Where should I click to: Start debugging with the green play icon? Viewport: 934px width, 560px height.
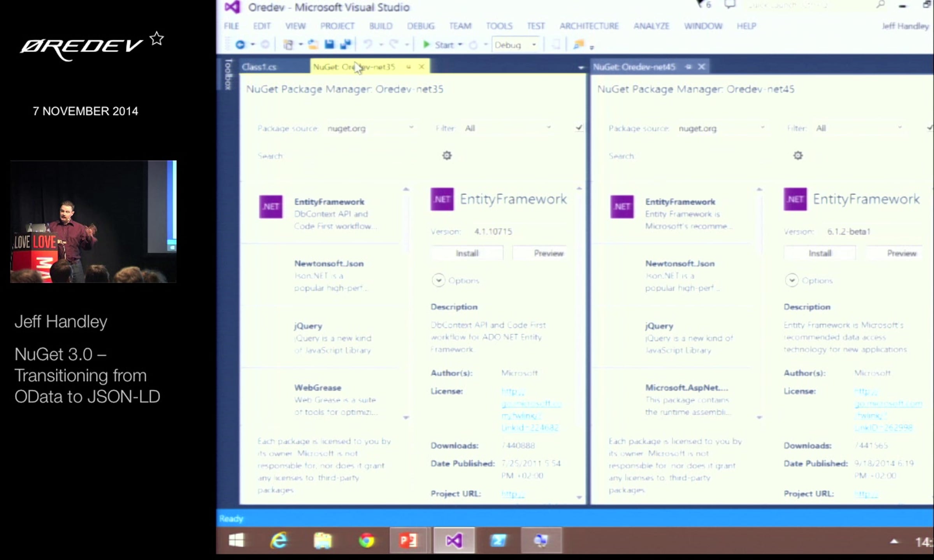coord(426,45)
